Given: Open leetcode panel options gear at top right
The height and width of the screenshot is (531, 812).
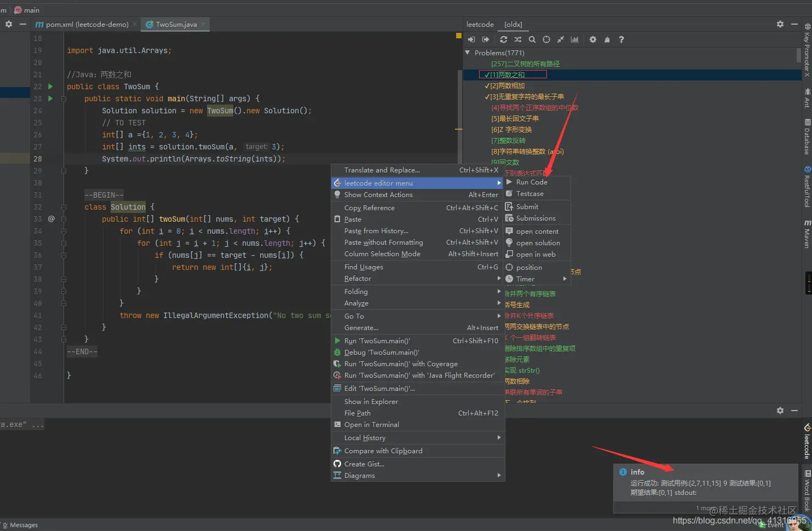Looking at the screenshot, I should coord(780,24).
